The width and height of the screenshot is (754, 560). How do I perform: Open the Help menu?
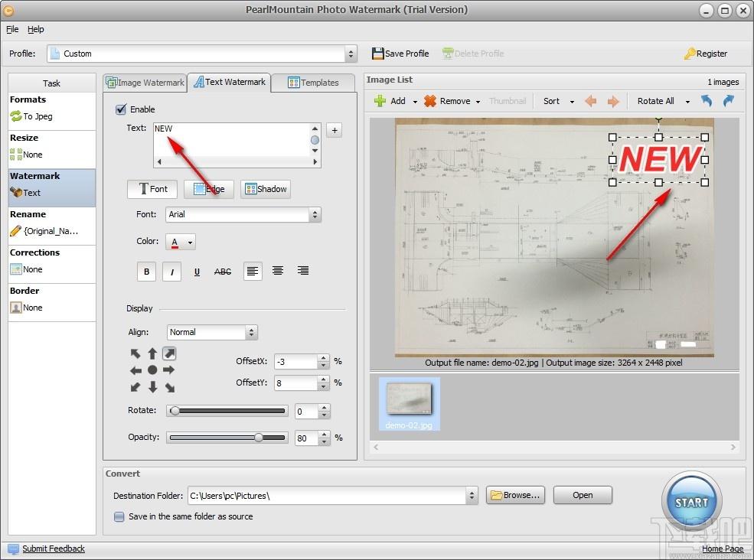(35, 29)
